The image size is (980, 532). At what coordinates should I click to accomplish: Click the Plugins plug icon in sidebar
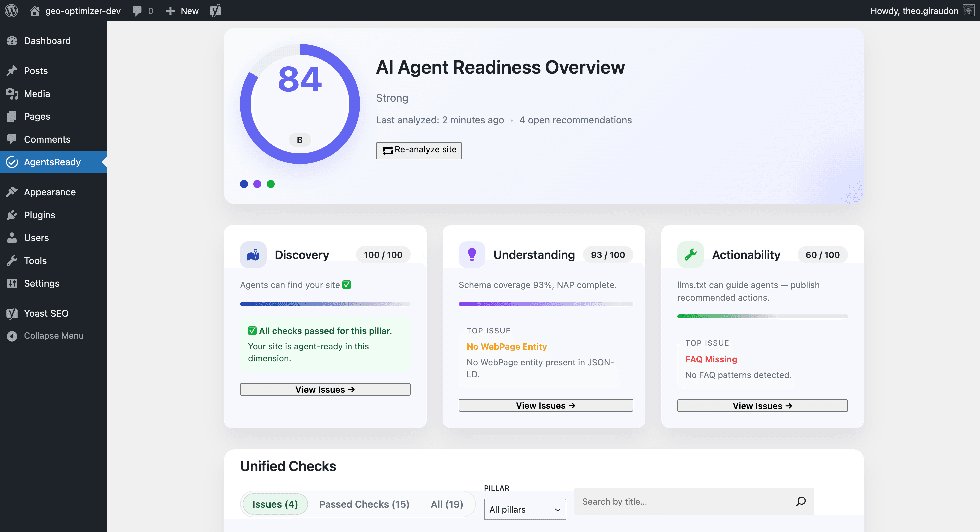[12, 215]
